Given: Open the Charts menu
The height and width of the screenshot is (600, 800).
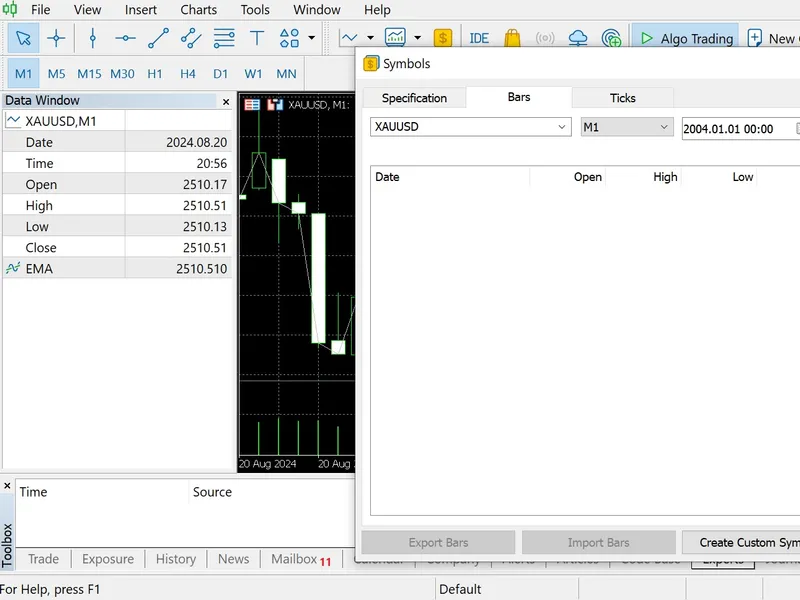Looking at the screenshot, I should pyautogui.click(x=198, y=10).
